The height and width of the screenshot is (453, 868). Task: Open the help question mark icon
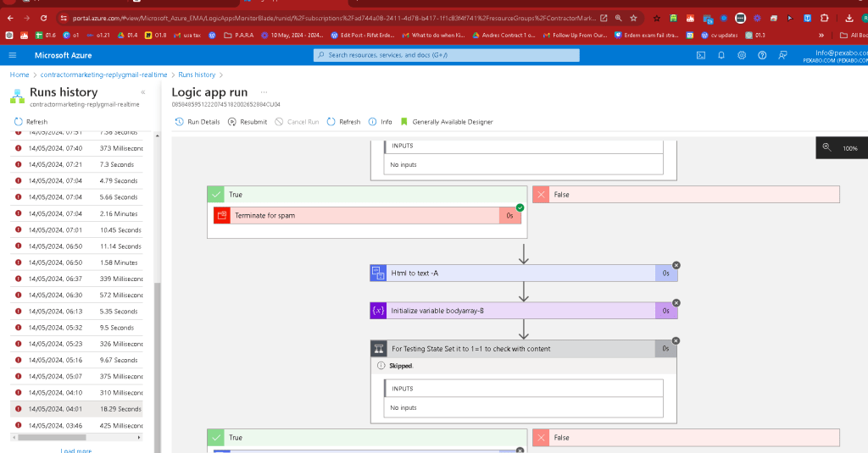coord(762,55)
